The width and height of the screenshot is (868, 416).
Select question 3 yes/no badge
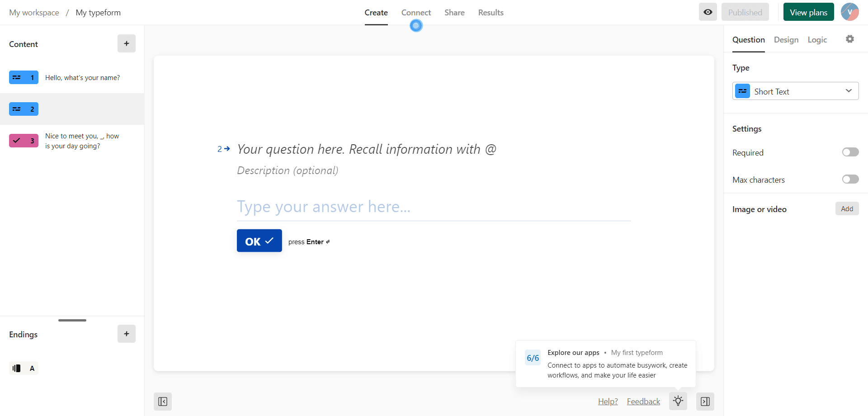pyautogui.click(x=24, y=141)
